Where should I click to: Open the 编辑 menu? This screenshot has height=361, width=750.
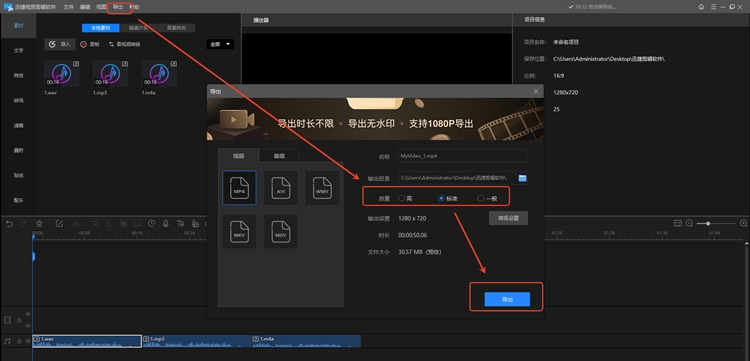[x=85, y=7]
